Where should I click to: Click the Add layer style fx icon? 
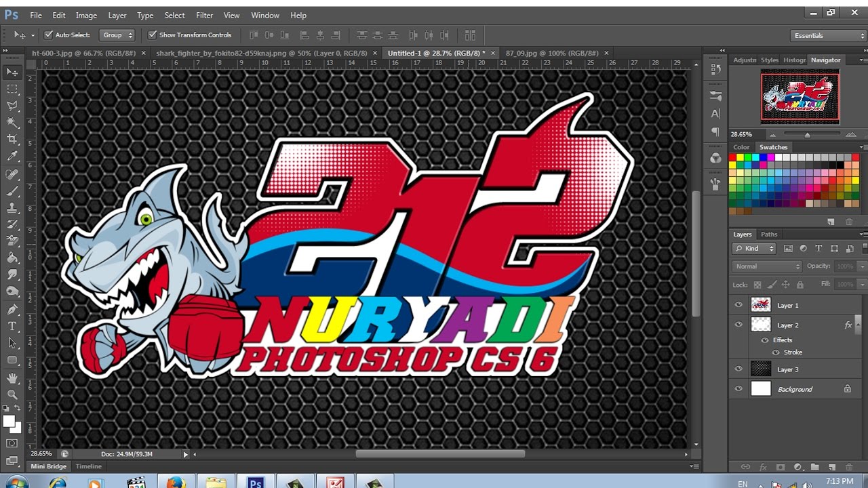tap(763, 467)
